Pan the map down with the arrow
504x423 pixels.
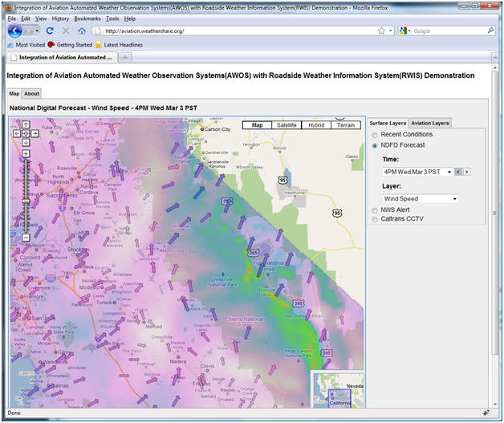26,142
